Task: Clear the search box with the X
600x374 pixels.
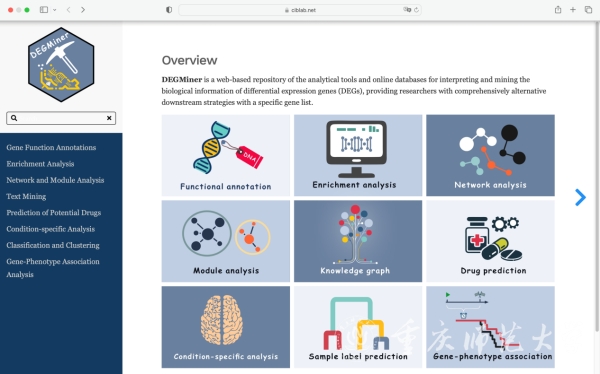Action: pyautogui.click(x=109, y=118)
